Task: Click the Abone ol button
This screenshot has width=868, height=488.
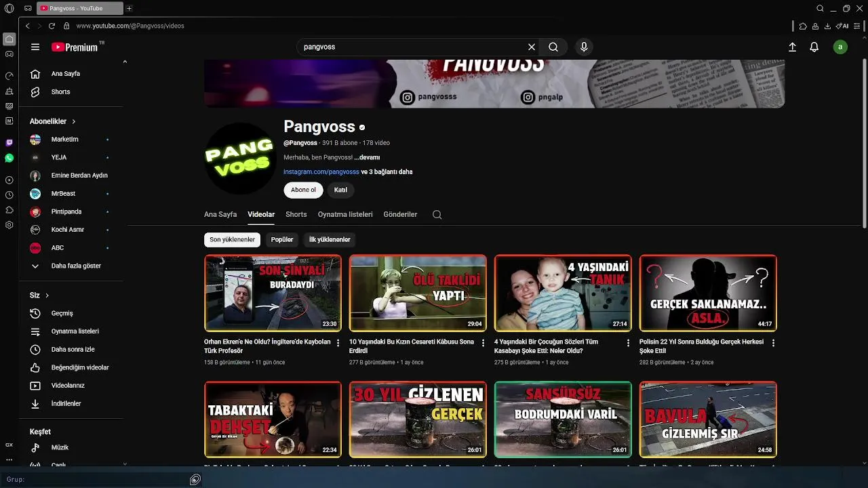Action: (303, 190)
